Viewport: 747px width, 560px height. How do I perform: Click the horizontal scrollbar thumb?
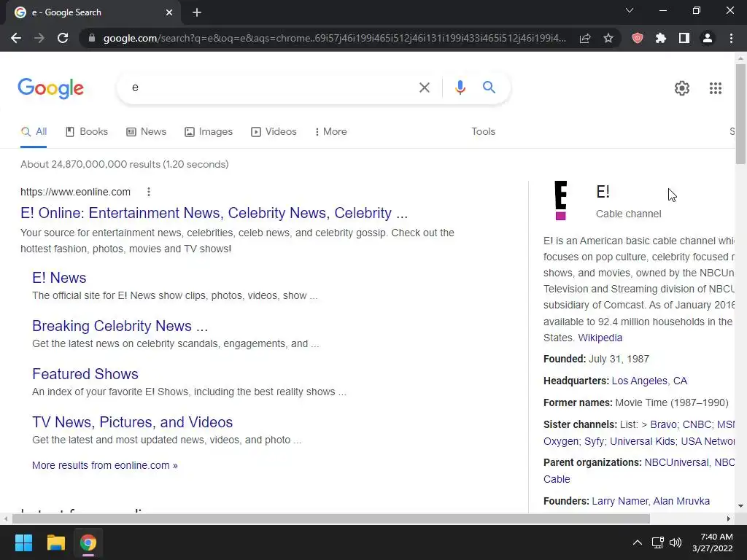(x=330, y=518)
